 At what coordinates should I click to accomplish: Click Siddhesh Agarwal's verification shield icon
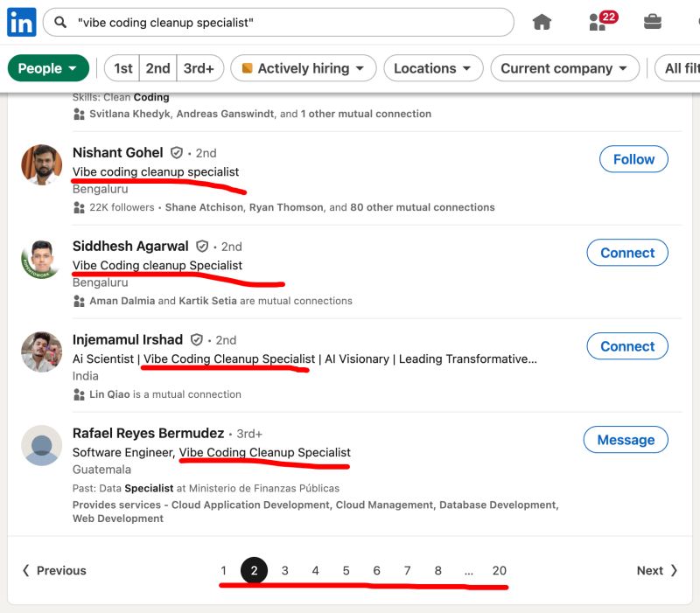pyautogui.click(x=203, y=247)
